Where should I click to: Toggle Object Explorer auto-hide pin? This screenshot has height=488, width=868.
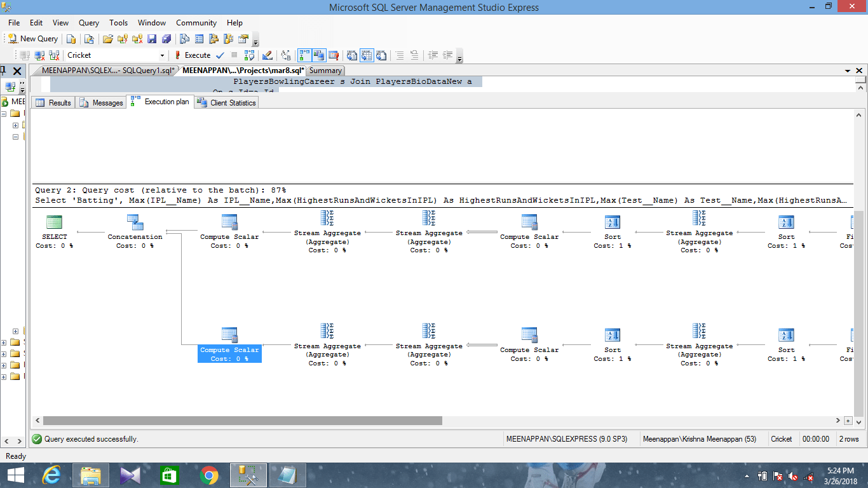click(4, 71)
